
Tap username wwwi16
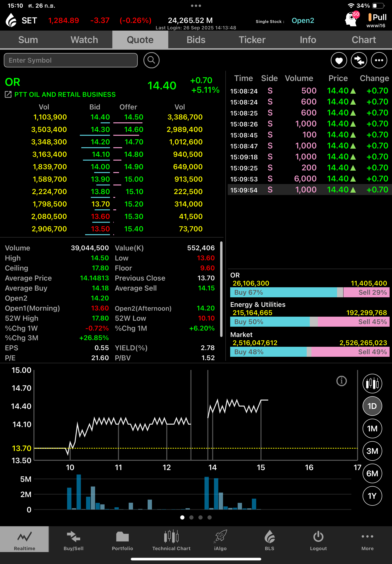pyautogui.click(x=376, y=26)
